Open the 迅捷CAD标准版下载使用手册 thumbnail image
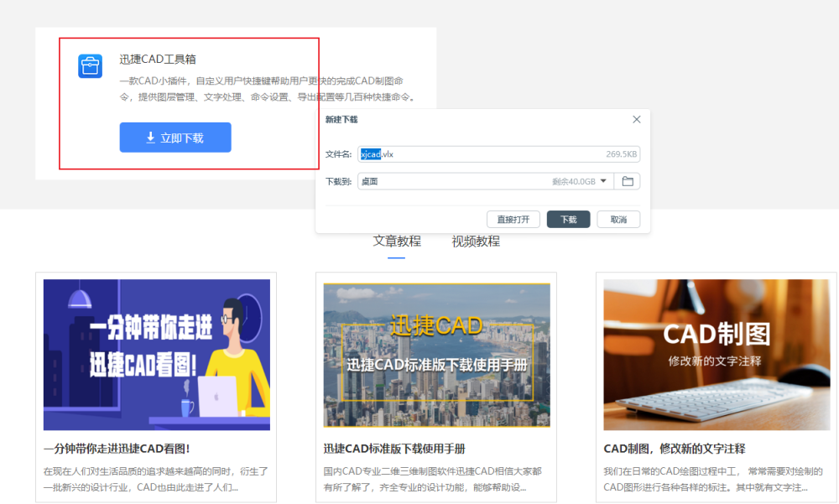This screenshot has height=504, width=839. coord(436,355)
